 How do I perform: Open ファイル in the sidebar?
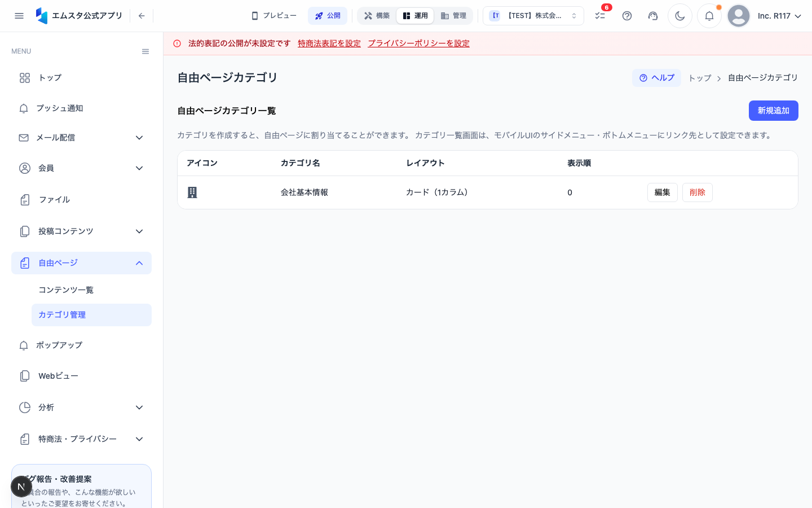81,200
